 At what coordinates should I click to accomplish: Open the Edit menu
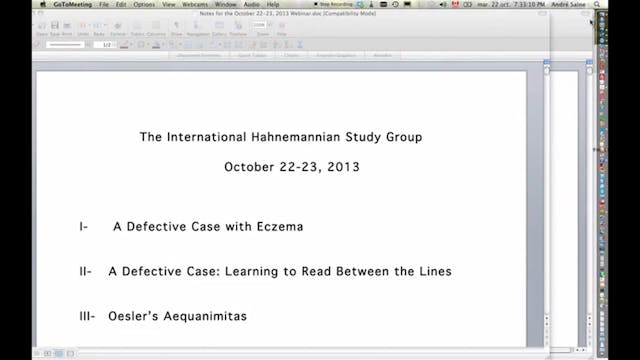[x=121, y=4]
